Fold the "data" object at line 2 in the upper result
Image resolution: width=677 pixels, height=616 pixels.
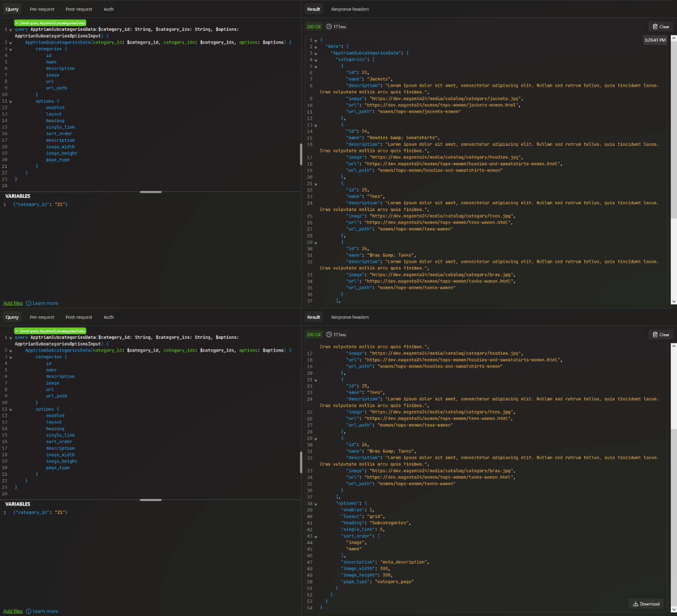[x=316, y=47]
